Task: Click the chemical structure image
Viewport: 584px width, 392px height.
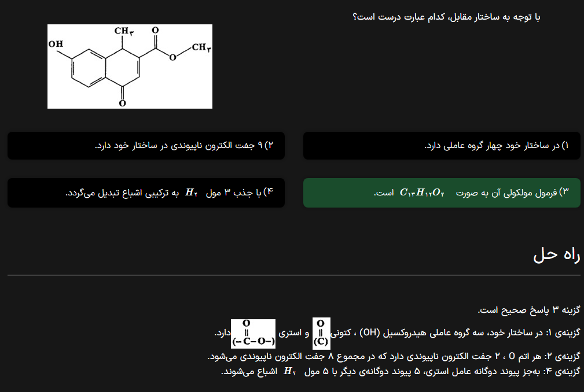Action: pyautogui.click(x=130, y=66)
